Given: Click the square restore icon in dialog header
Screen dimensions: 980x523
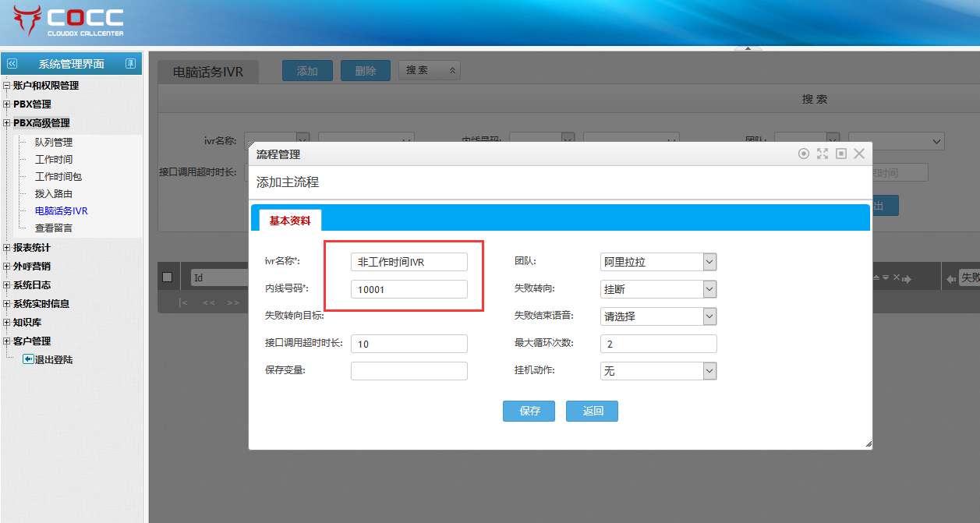Looking at the screenshot, I should tap(841, 154).
